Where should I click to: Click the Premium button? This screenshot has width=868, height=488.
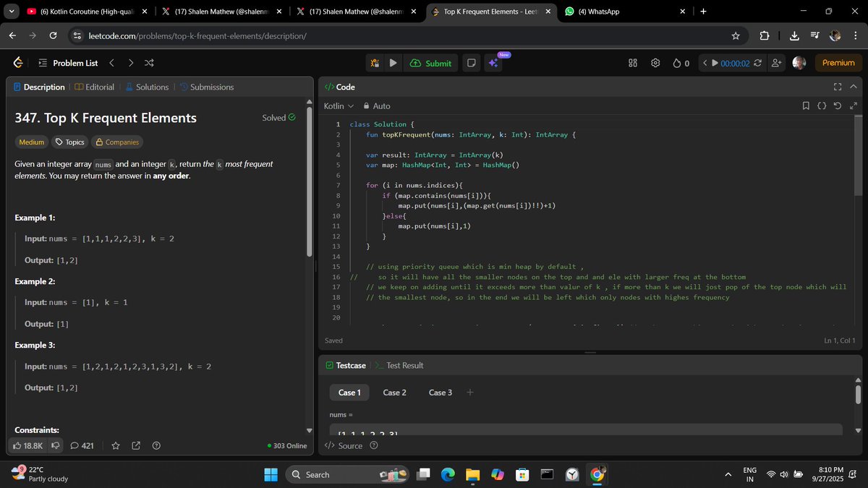coord(838,63)
